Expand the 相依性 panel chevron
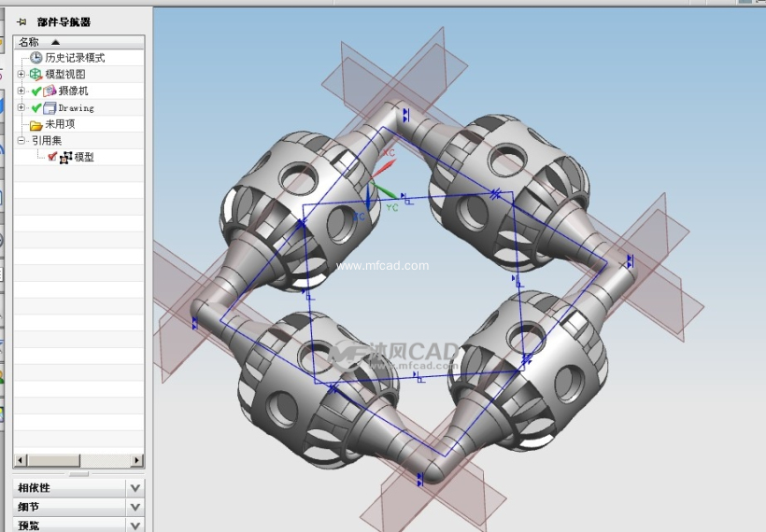Viewport: 766px width, 532px height. (x=135, y=487)
